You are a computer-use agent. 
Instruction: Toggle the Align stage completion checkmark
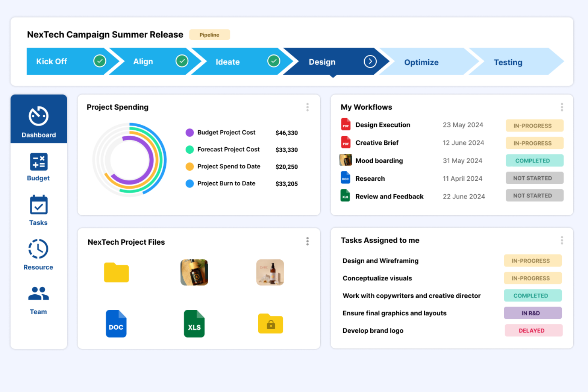pyautogui.click(x=182, y=61)
